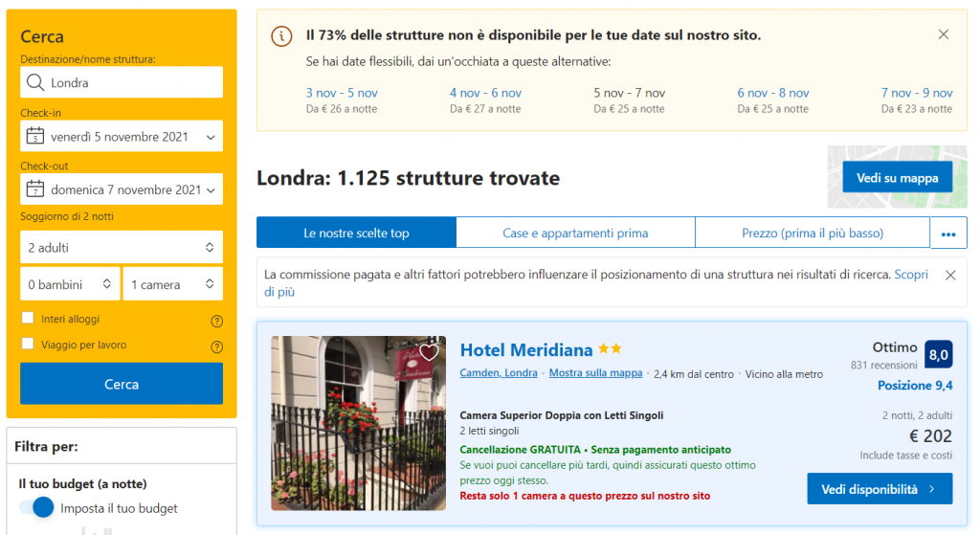The height and width of the screenshot is (535, 980).
Task: Open the 2 adulti dropdown
Action: (x=122, y=248)
